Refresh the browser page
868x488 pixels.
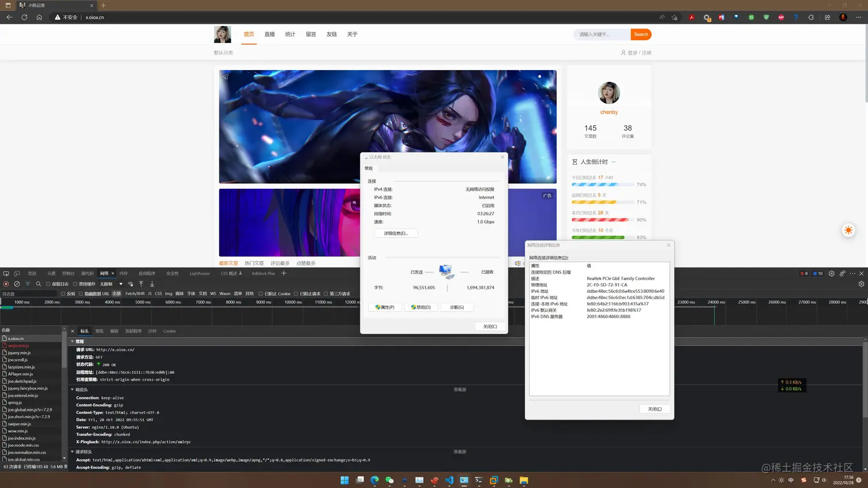(x=24, y=17)
